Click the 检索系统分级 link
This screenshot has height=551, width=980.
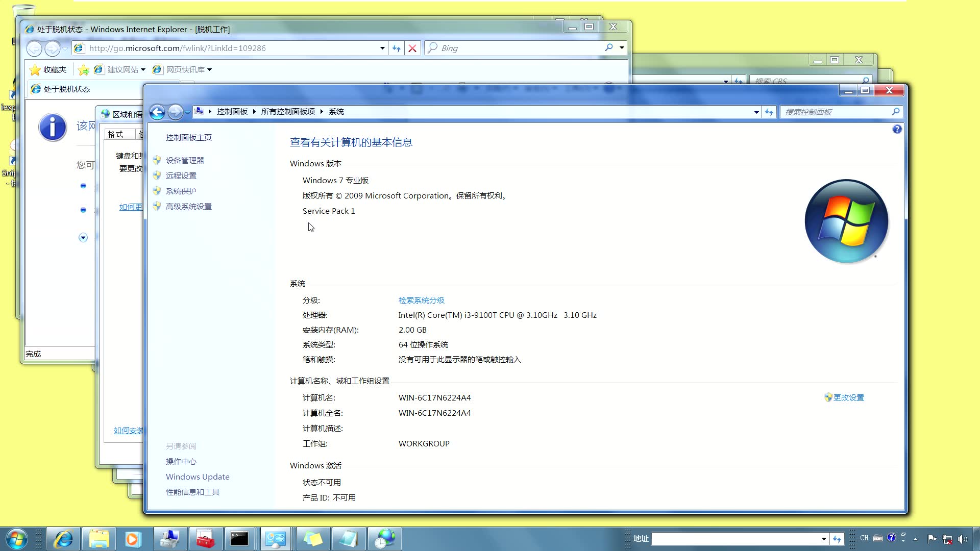click(x=422, y=300)
